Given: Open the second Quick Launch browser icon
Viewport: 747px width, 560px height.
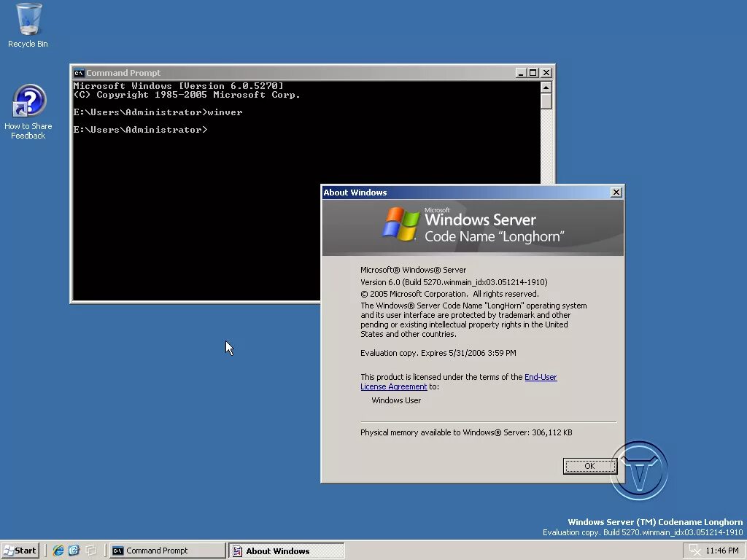Looking at the screenshot, I should (74, 551).
